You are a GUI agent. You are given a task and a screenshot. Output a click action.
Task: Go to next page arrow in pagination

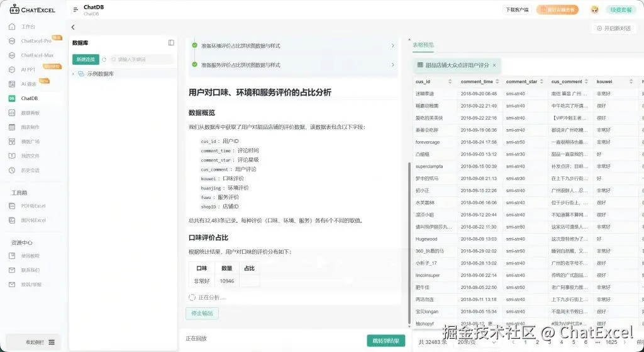coord(625,342)
